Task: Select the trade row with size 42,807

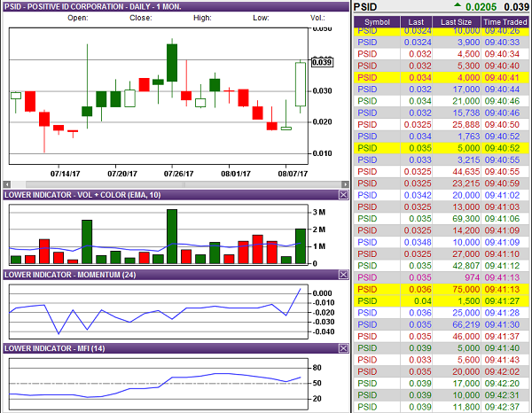Action: (441, 266)
